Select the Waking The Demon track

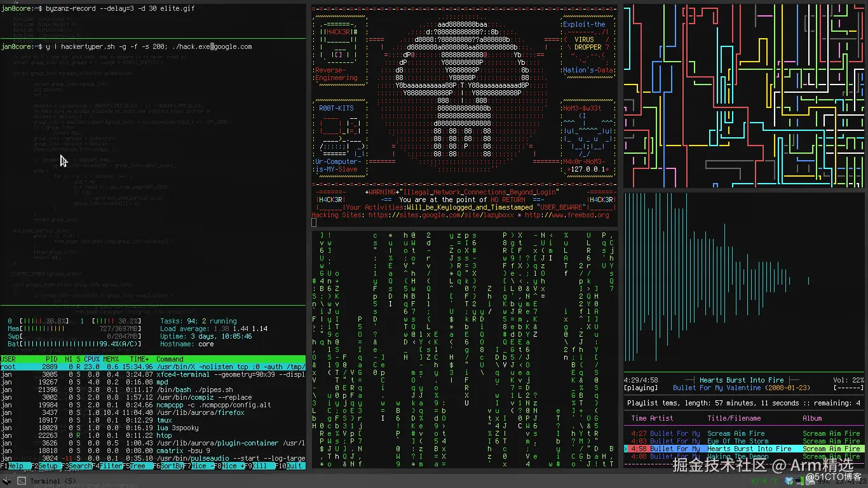tap(744, 456)
